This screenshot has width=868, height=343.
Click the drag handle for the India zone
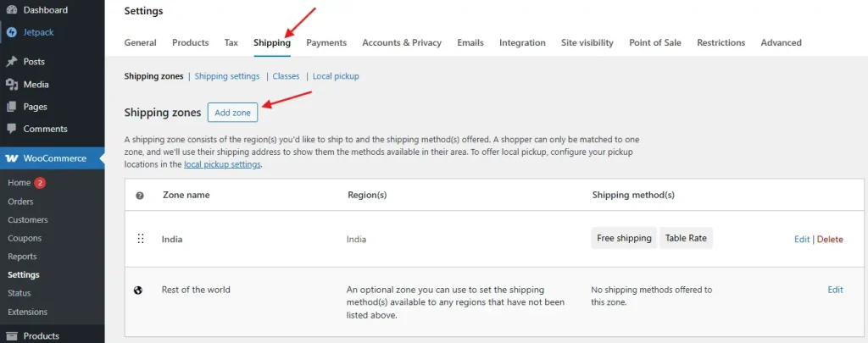(141, 239)
